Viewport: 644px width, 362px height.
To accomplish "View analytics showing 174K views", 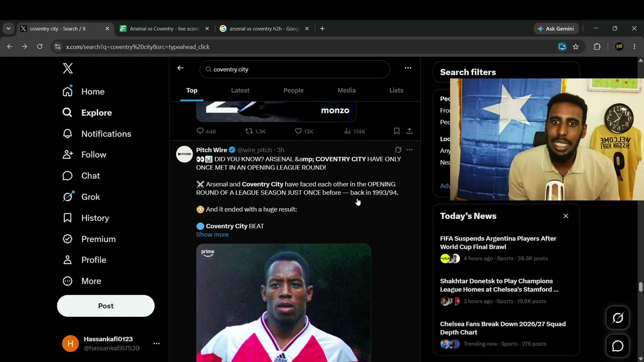I will coord(355,131).
